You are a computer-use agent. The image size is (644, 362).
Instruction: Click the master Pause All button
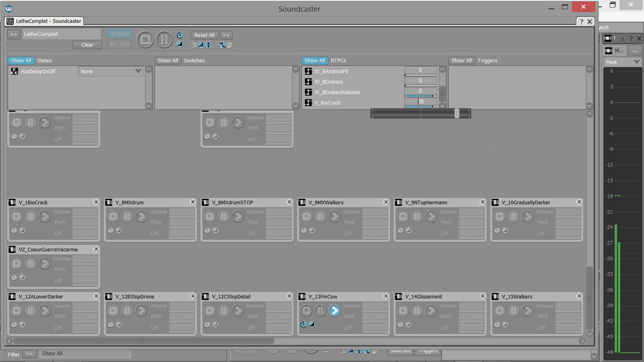pos(164,40)
